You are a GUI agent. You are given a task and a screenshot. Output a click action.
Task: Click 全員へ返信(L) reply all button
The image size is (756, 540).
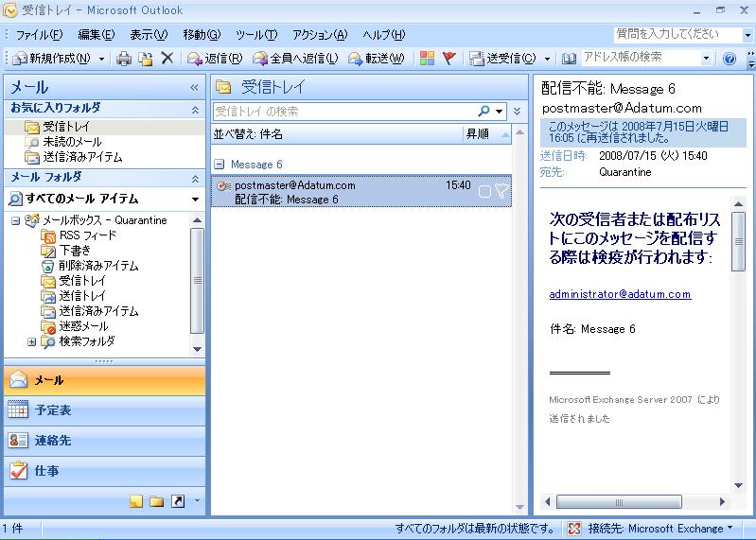point(295,59)
